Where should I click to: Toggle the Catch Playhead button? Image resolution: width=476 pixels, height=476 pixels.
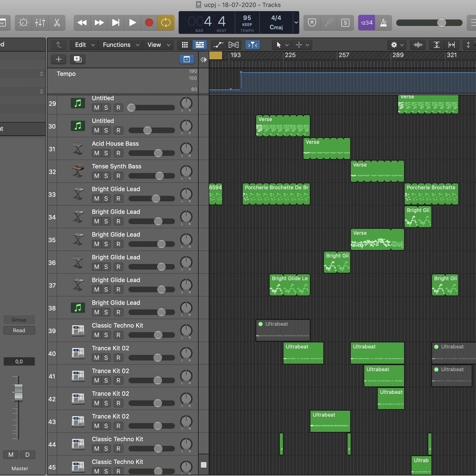point(253,45)
